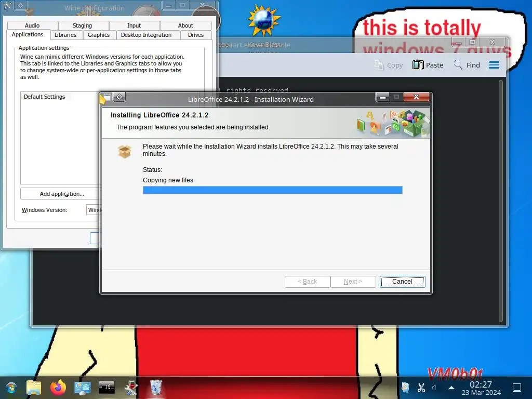Screen dimensions: 532x399
Task: Click the disabled Back button
Action: coord(307,282)
